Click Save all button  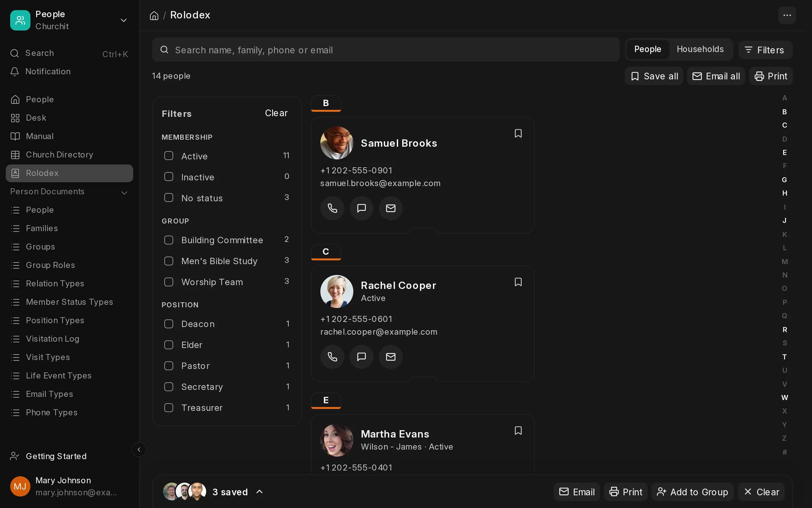[x=654, y=76]
